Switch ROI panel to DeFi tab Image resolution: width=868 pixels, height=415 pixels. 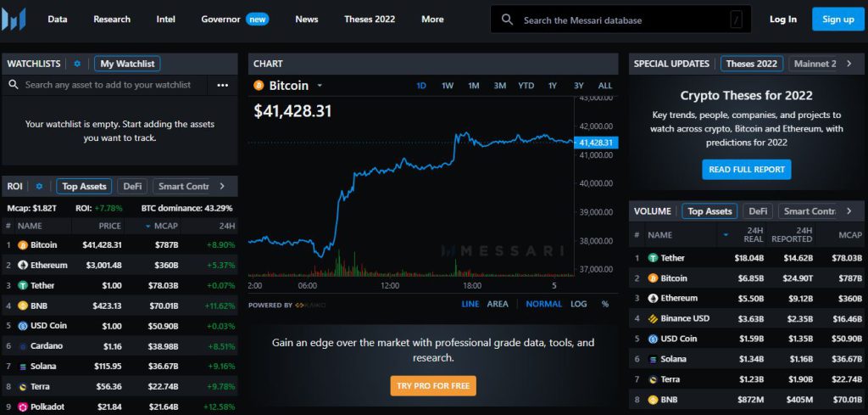click(132, 186)
